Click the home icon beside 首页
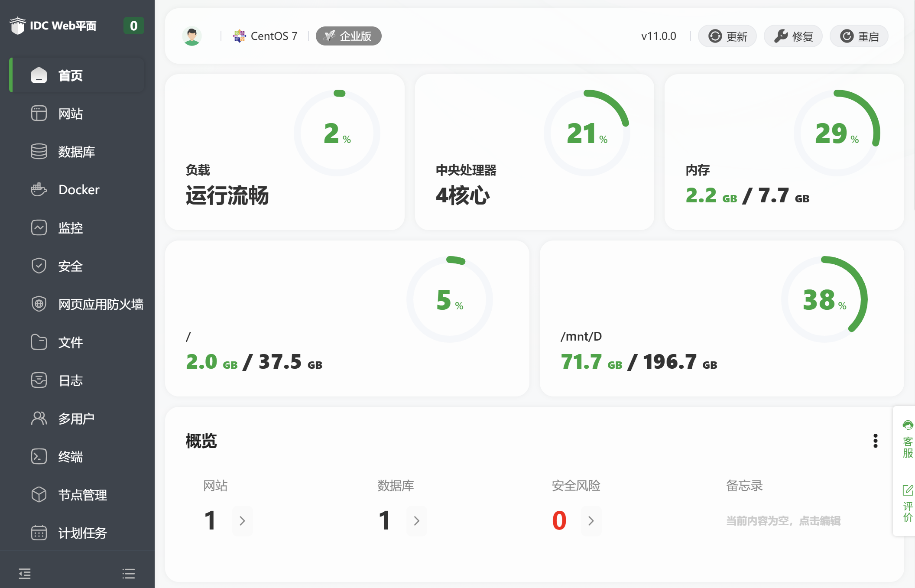This screenshot has height=588, width=915. [39, 75]
